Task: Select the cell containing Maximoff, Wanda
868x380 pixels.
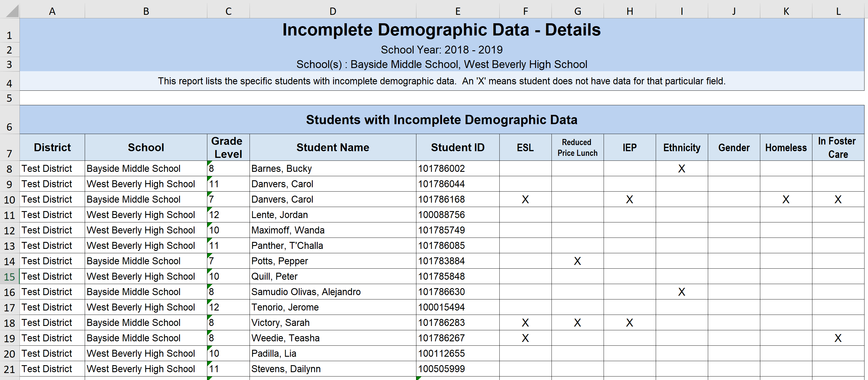Action: (x=333, y=230)
